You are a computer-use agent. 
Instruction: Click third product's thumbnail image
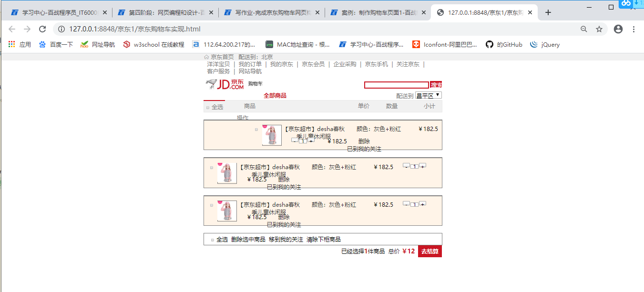click(227, 211)
